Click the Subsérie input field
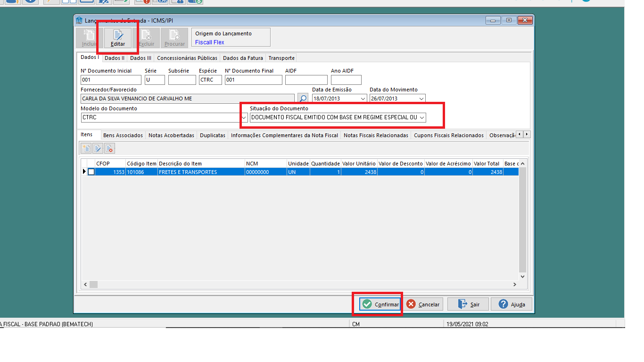Viewport: 644px width, 362px height. (x=182, y=80)
